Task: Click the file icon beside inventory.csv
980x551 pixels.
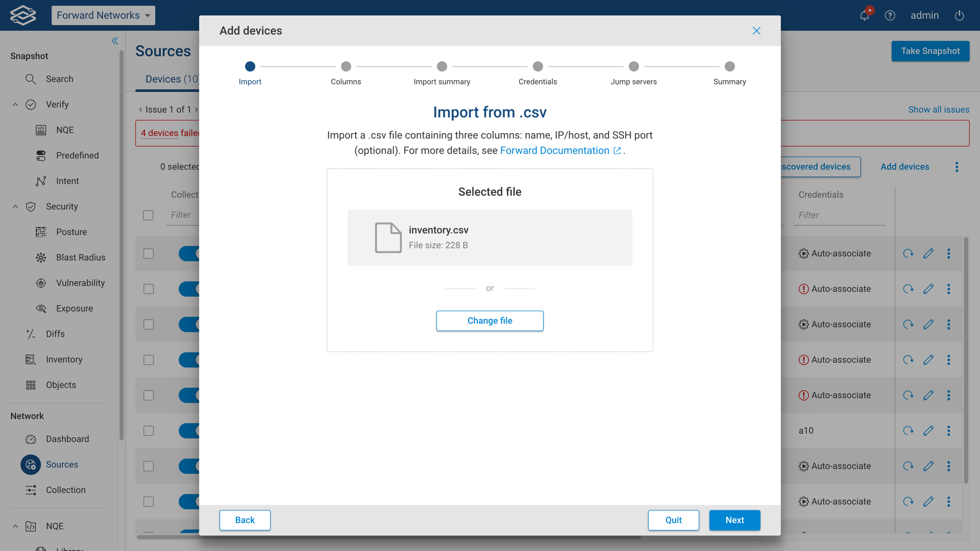Action: (388, 237)
